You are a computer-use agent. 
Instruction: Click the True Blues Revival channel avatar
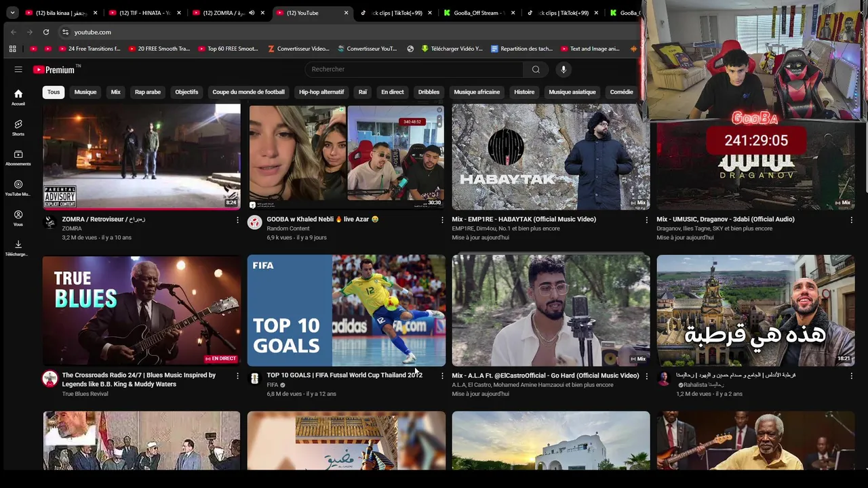tap(50, 379)
